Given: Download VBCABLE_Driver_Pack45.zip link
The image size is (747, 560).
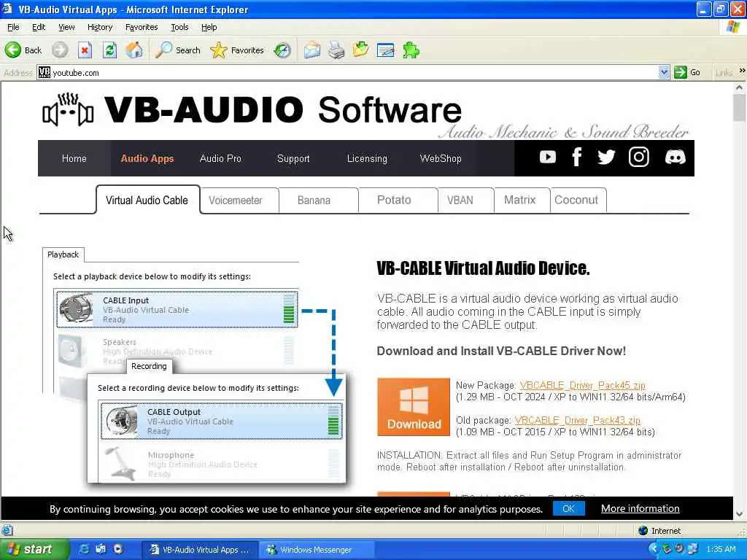Looking at the screenshot, I should click(x=582, y=385).
